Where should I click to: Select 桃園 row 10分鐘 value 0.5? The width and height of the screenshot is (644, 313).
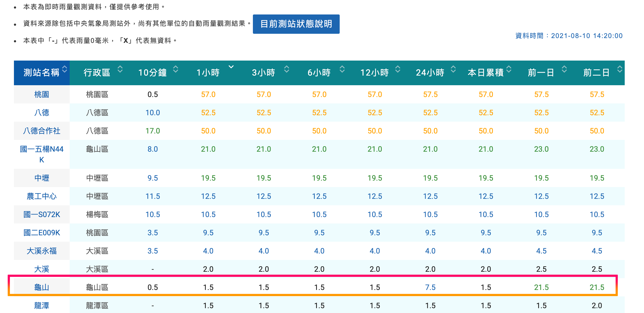153,94
